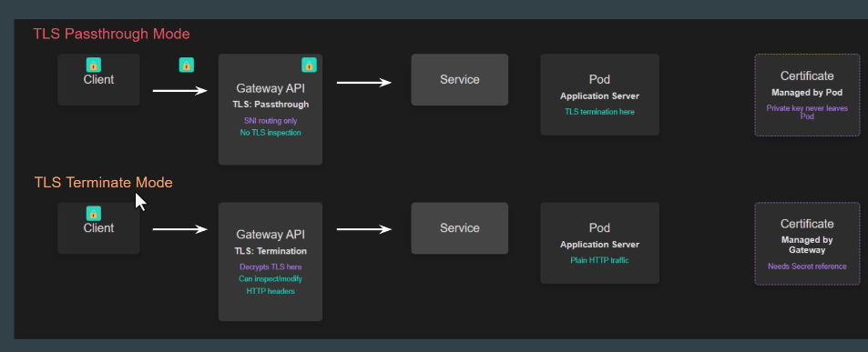
Task: Select the TLS Terminate Mode heading
Action: click(x=104, y=182)
